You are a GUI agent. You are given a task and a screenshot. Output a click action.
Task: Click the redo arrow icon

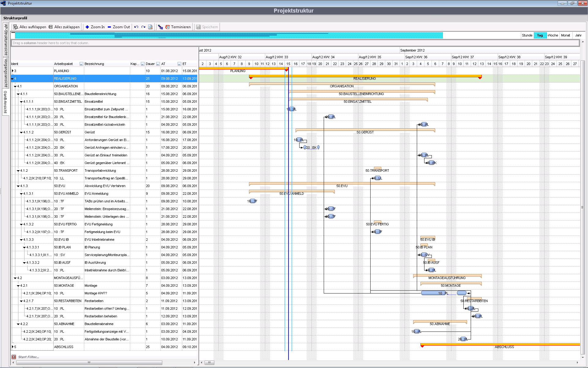[143, 27]
